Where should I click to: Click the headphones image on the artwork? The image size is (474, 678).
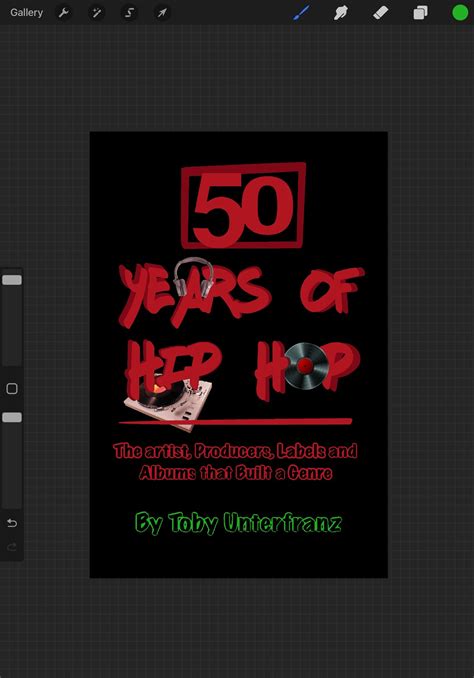pos(194,277)
